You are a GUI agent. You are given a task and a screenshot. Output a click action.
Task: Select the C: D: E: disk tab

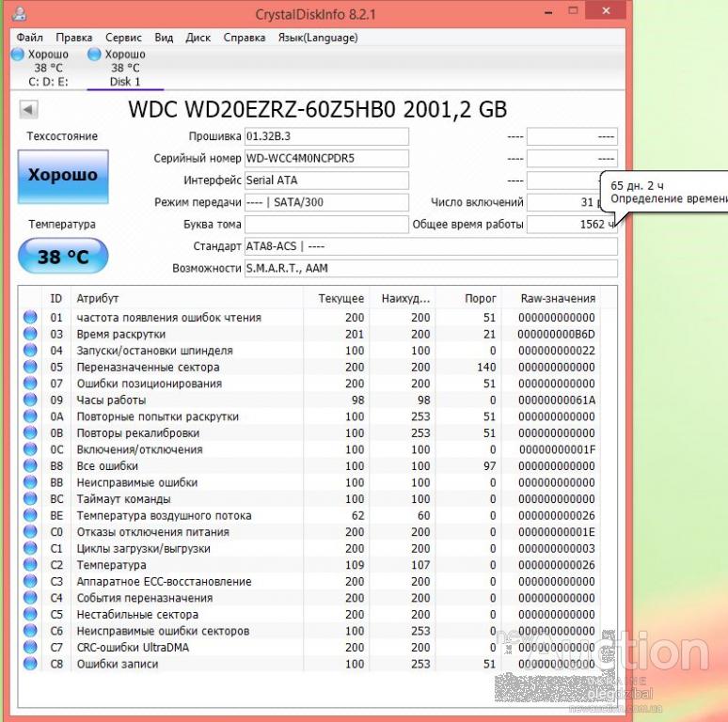48,68
